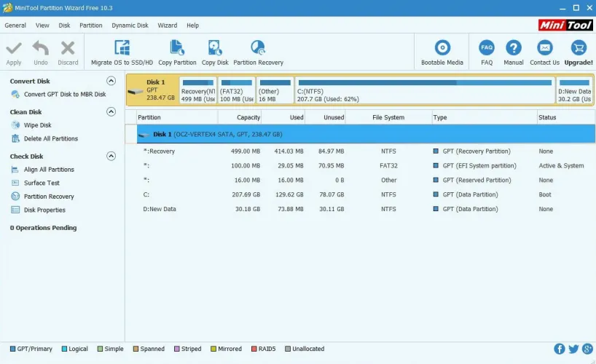The width and height of the screenshot is (596, 364).
Task: Collapse the Check Disk section
Action: coord(111,156)
